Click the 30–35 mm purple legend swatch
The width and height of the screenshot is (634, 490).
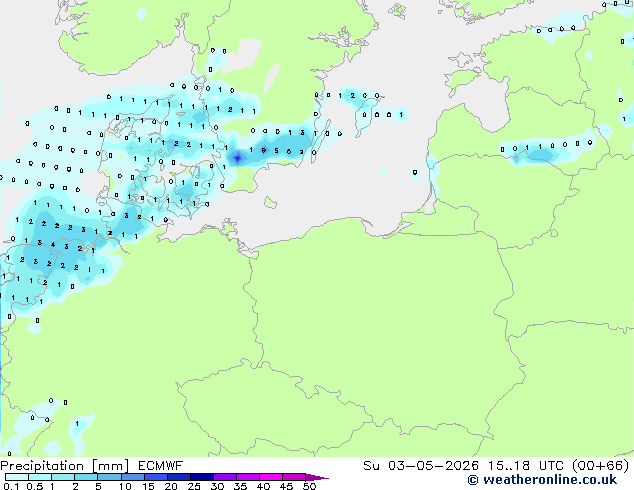[224, 477]
